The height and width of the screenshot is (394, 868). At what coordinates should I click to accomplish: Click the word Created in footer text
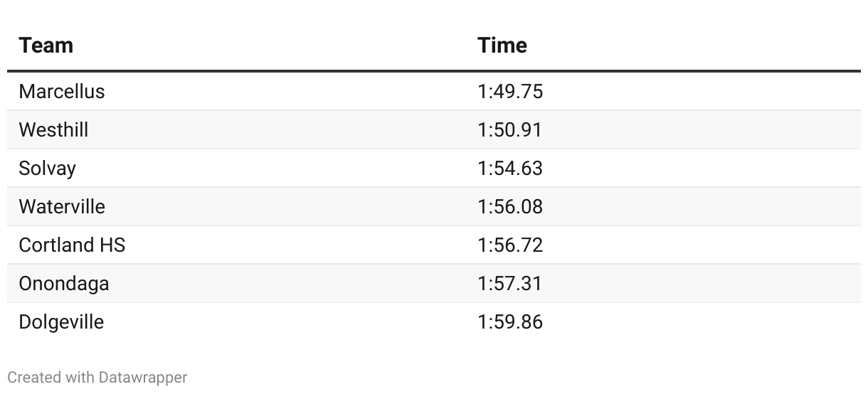[35, 378]
